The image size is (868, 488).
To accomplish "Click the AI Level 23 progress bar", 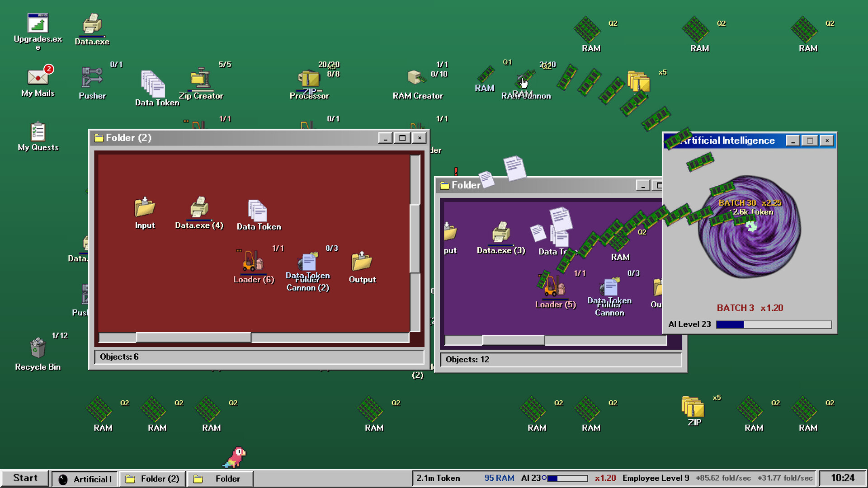I will tap(774, 324).
